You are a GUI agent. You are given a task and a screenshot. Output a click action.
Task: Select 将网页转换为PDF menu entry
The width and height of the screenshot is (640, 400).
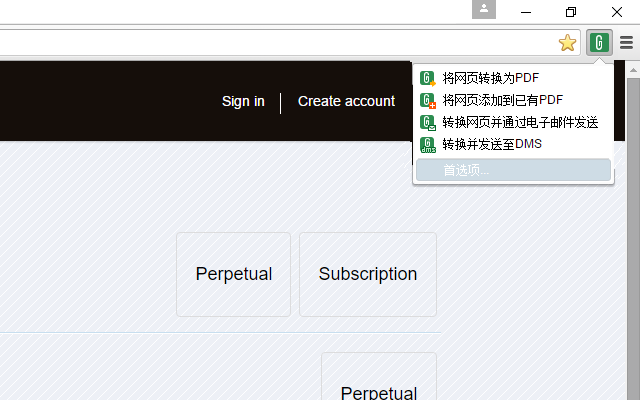click(513, 78)
